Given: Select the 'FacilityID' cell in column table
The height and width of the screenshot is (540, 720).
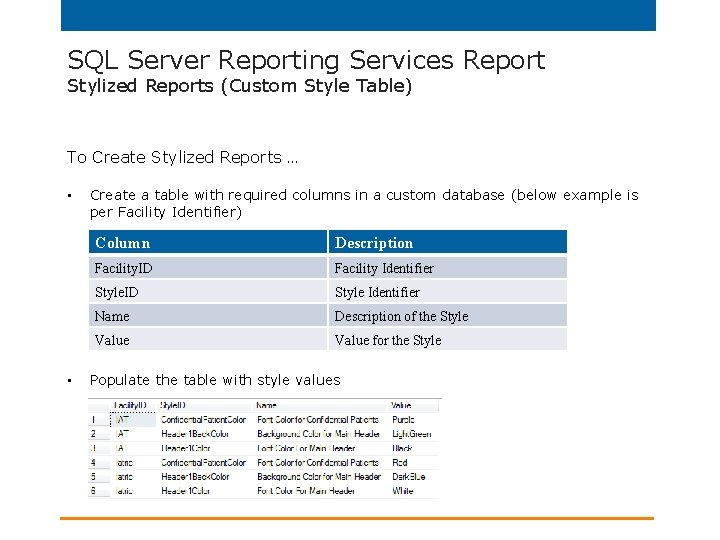Looking at the screenshot, I should [208, 268].
